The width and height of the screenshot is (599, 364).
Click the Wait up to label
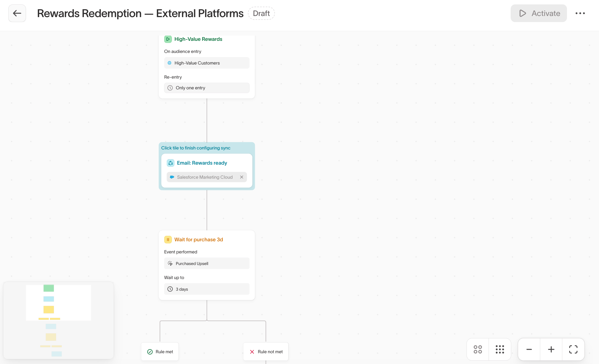pos(174,277)
